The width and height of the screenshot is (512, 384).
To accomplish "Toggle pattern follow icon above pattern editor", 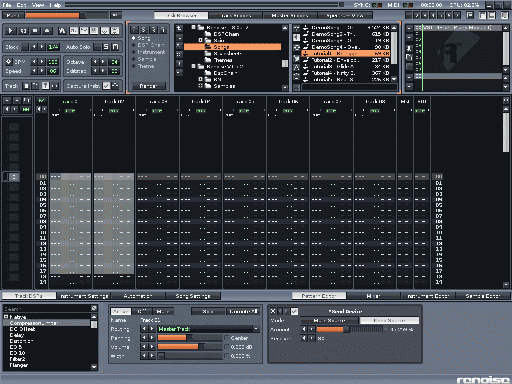I will (41, 101).
